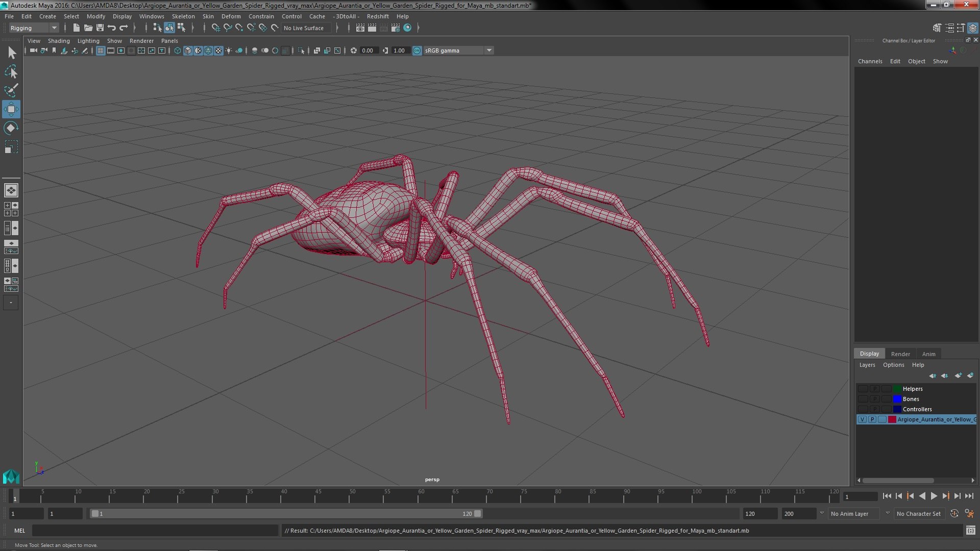Open Render Settings clapper-gear icon

click(396, 28)
